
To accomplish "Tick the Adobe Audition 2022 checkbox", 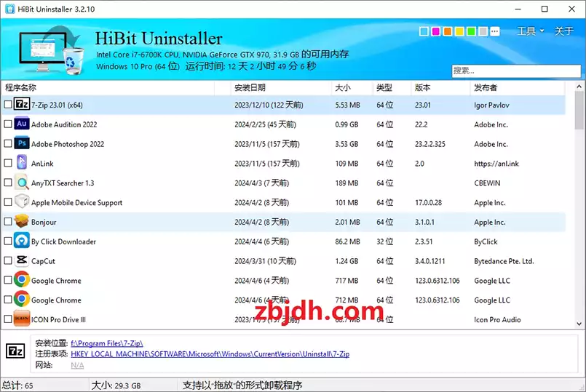I will click(x=8, y=124).
